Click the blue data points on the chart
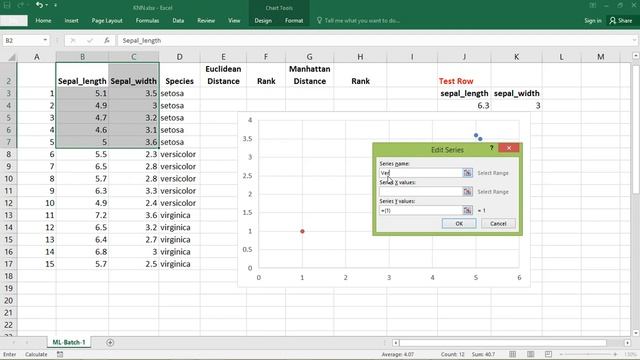The height and width of the screenshot is (360, 640). click(478, 137)
